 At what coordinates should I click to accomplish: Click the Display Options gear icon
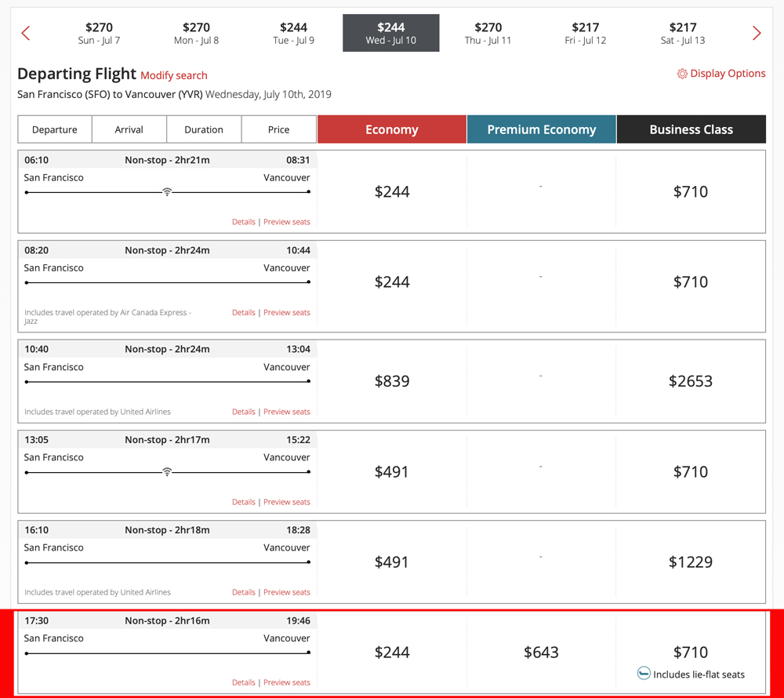pyautogui.click(x=682, y=74)
